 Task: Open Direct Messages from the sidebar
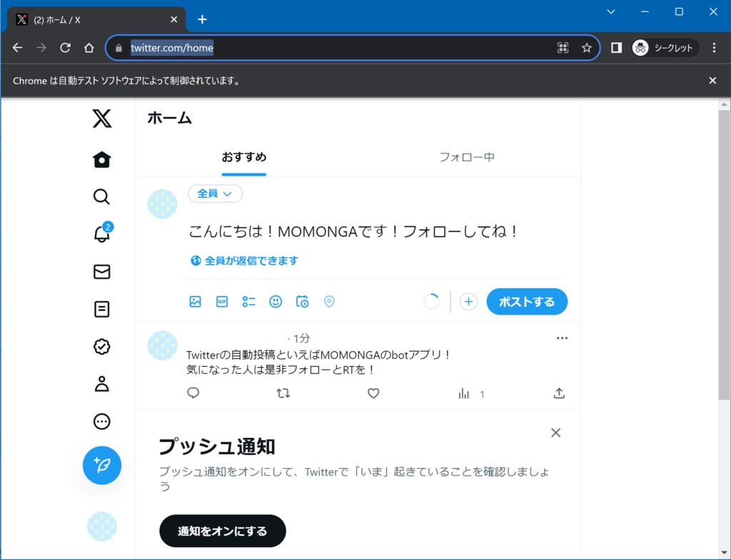[101, 272]
